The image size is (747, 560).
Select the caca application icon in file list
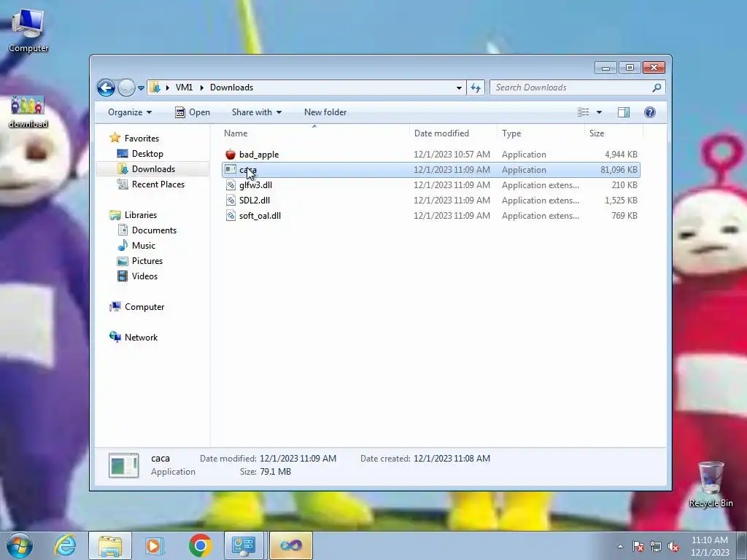click(x=231, y=169)
